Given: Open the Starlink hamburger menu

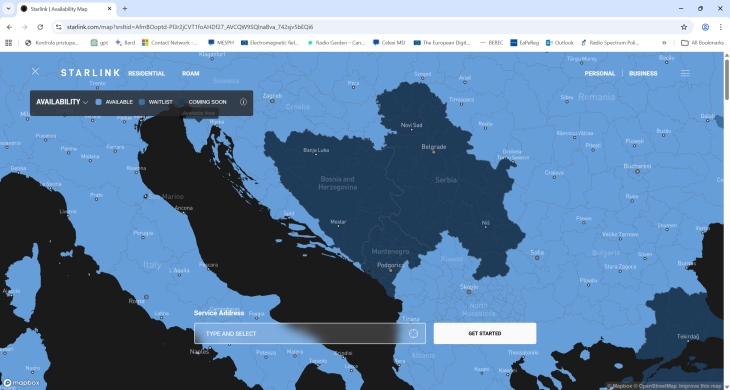Looking at the screenshot, I should pos(685,73).
